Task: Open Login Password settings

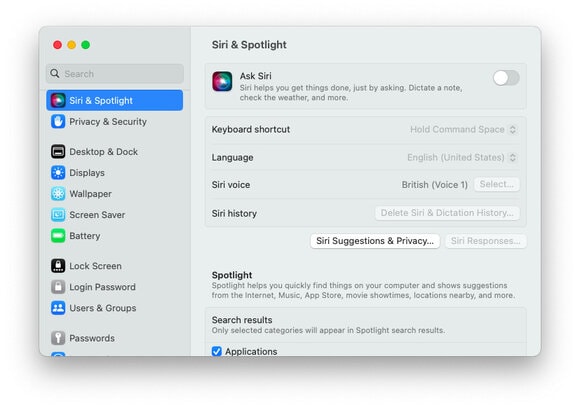Action: click(x=115, y=287)
